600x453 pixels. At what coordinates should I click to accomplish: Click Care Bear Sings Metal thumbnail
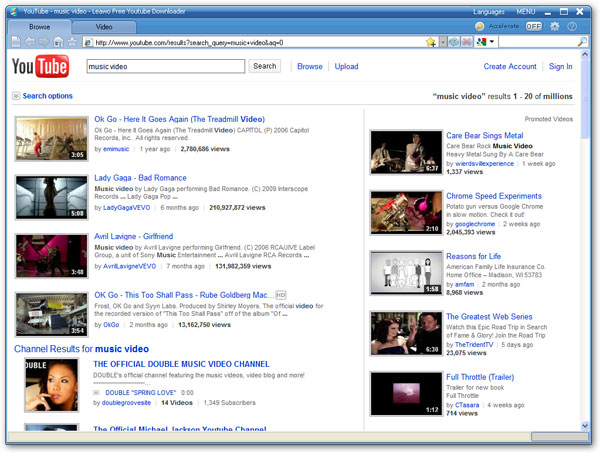[406, 152]
